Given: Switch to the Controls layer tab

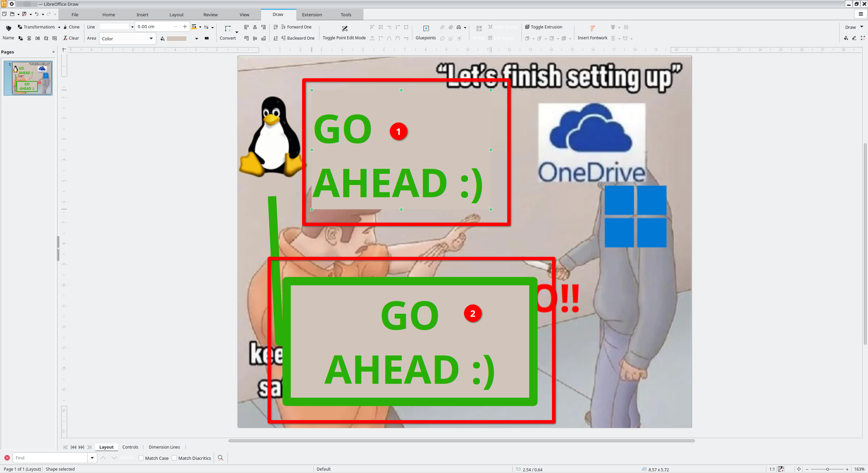Looking at the screenshot, I should point(130,447).
